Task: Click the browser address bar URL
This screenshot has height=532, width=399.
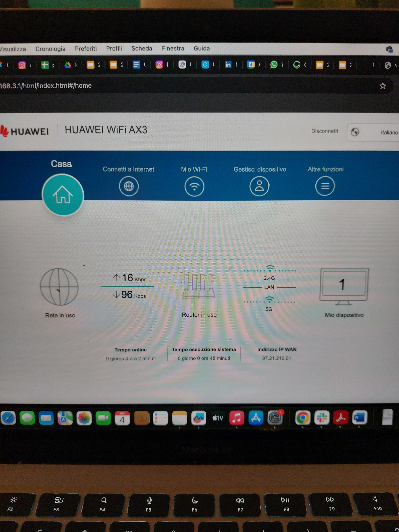Action: coord(46,86)
